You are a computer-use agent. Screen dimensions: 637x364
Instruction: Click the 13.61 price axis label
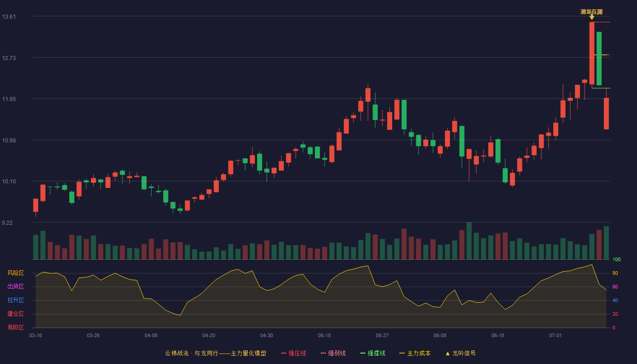(9, 17)
